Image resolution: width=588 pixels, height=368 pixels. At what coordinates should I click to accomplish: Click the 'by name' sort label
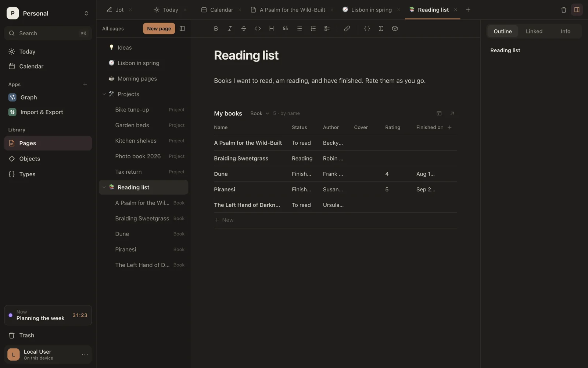[x=290, y=113]
